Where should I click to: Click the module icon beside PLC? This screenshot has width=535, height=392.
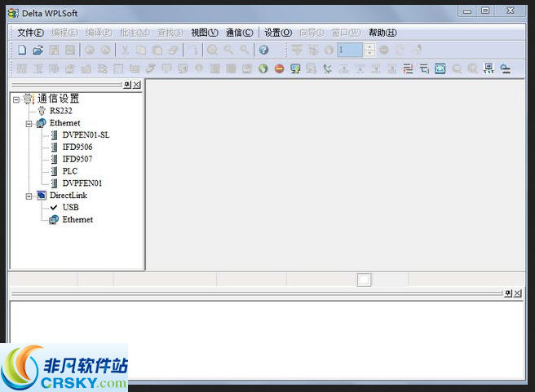(54, 171)
